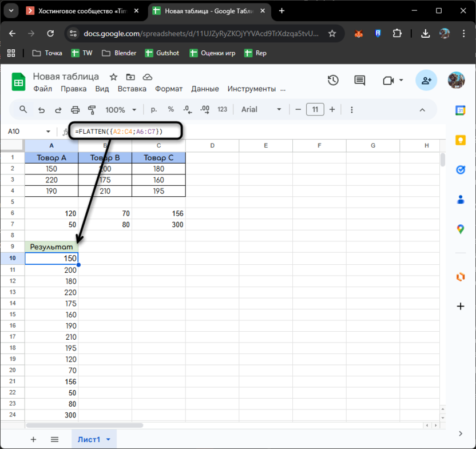The image size is (476, 449).
Task: Open the zoom level dropdown
Action: pos(122,109)
